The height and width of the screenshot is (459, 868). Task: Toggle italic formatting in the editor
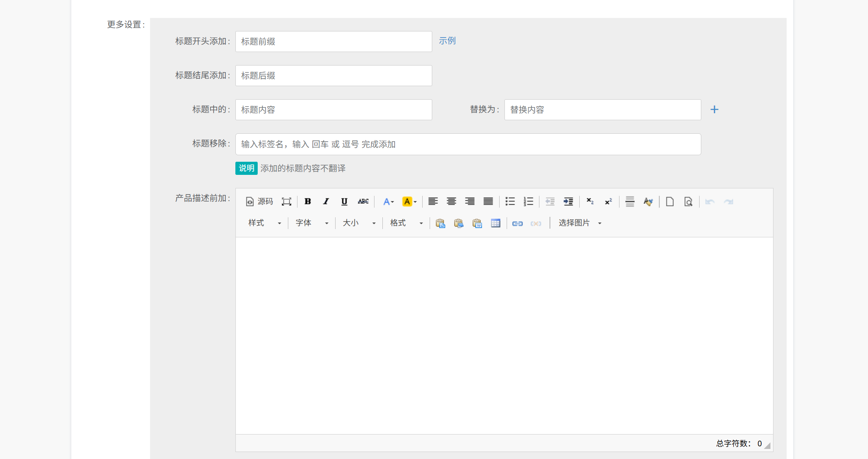(326, 202)
